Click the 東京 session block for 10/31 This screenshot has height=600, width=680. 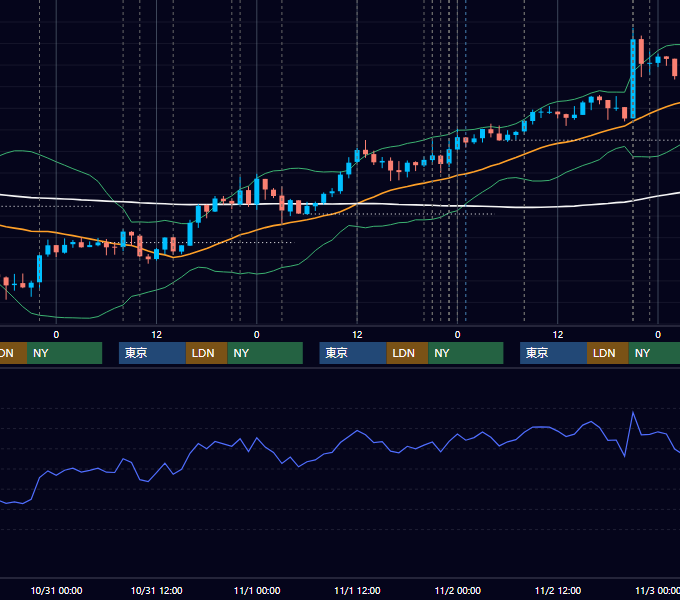click(x=153, y=353)
